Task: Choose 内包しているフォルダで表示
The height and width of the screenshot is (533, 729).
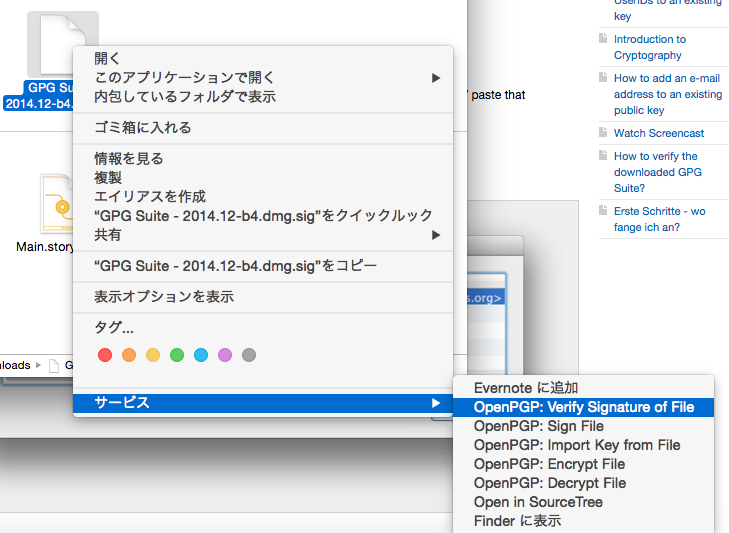Action: [x=263, y=97]
